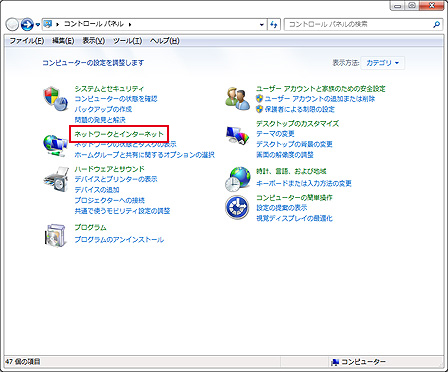The image size is (448, 372).
Task: Click デバイスの追加 link
Action: coord(97,190)
